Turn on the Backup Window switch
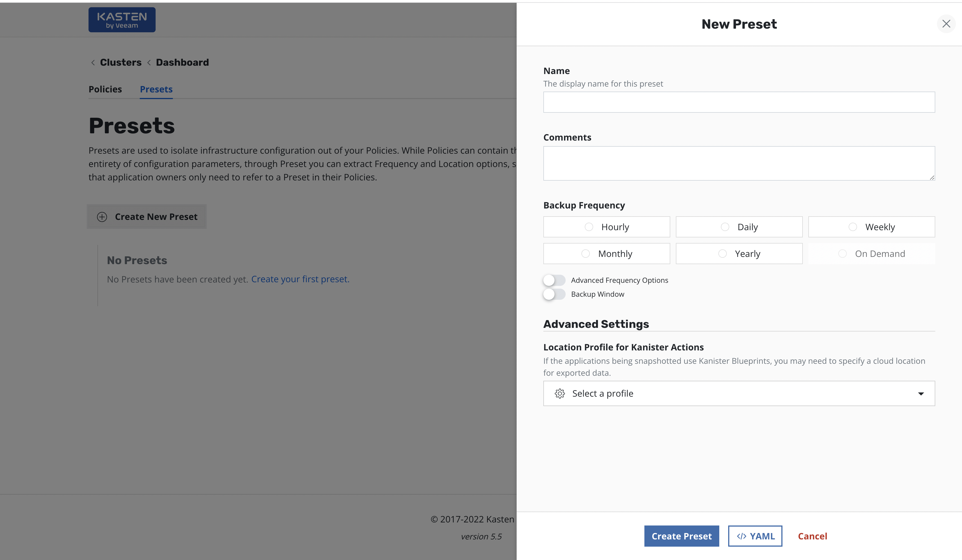The image size is (962, 560). coord(554,294)
